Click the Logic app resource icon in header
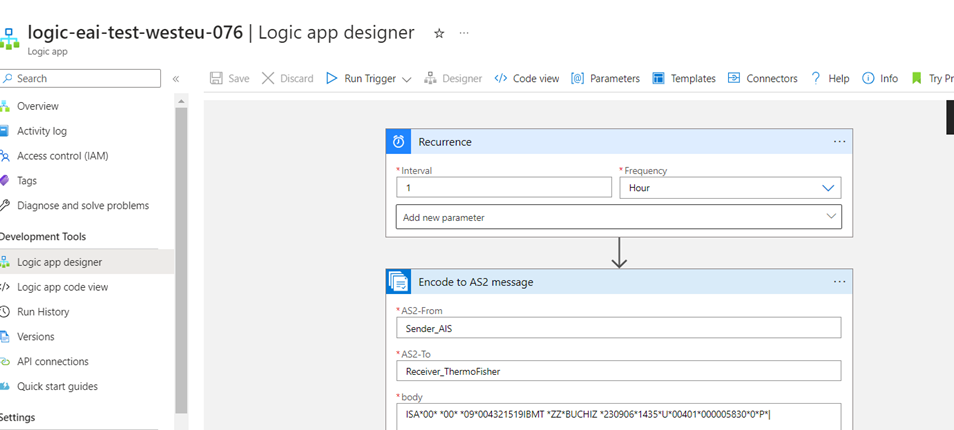This screenshot has width=954, height=430. (9, 38)
